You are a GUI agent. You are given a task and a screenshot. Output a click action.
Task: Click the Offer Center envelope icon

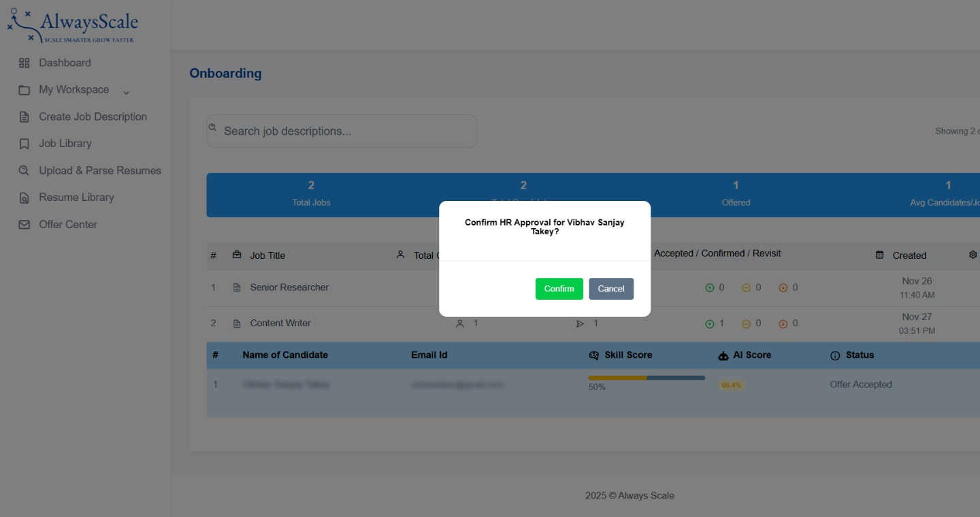point(25,224)
